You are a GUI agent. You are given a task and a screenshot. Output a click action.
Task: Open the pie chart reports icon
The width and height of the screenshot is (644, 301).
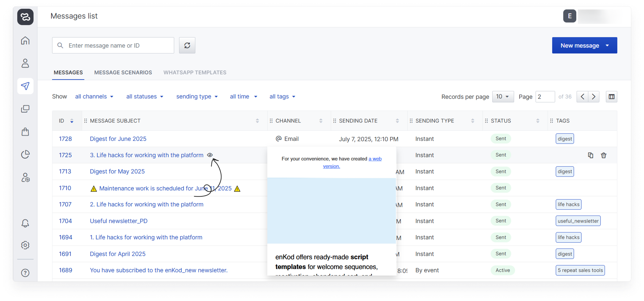click(x=25, y=154)
